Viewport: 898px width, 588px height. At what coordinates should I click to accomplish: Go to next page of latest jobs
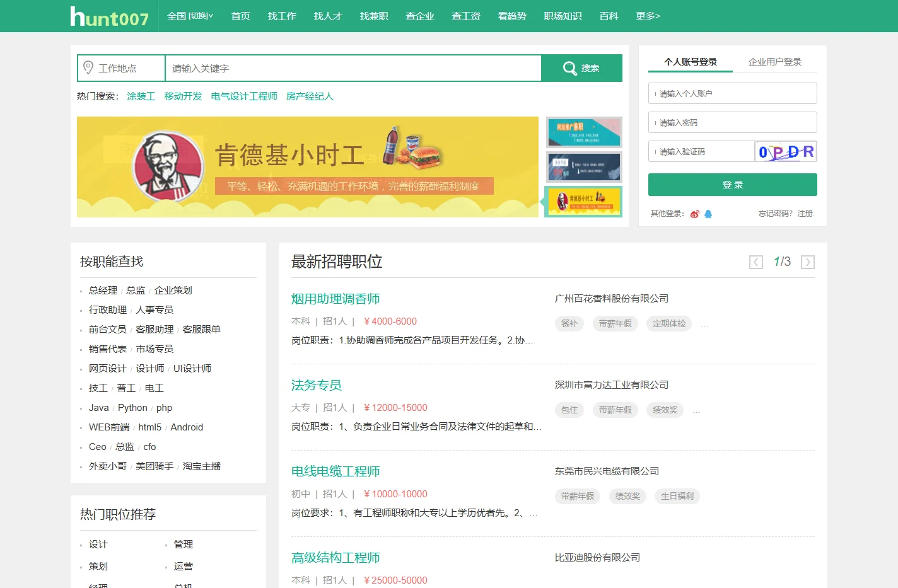[x=807, y=262]
